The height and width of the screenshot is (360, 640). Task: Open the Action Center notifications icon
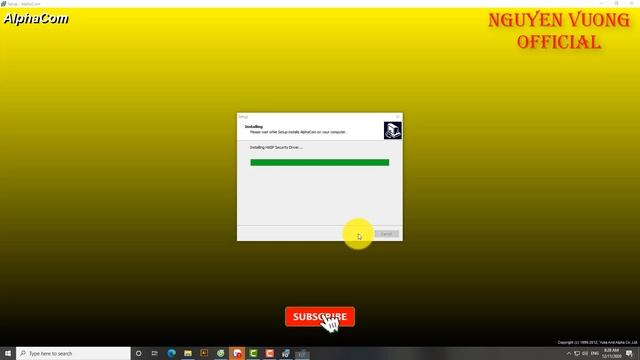629,353
